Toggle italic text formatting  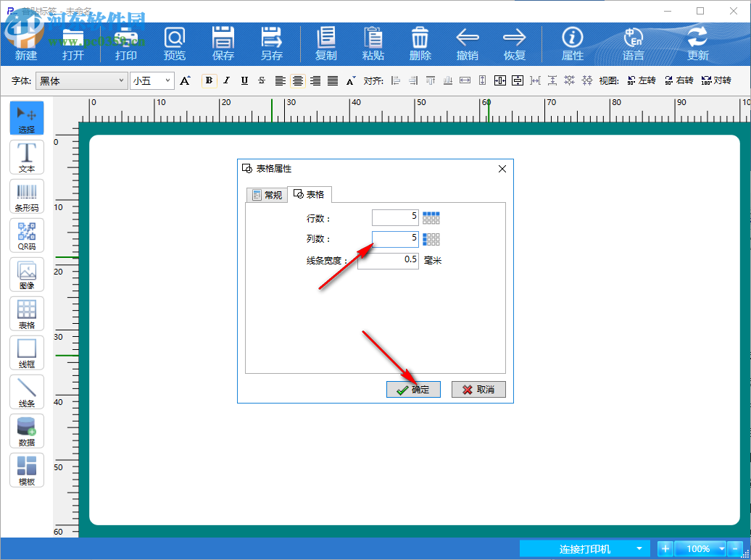227,80
